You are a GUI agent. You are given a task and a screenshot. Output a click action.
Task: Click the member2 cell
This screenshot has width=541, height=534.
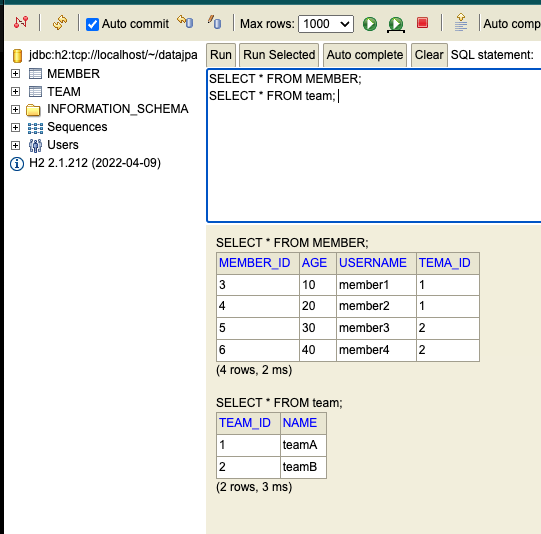click(x=376, y=306)
